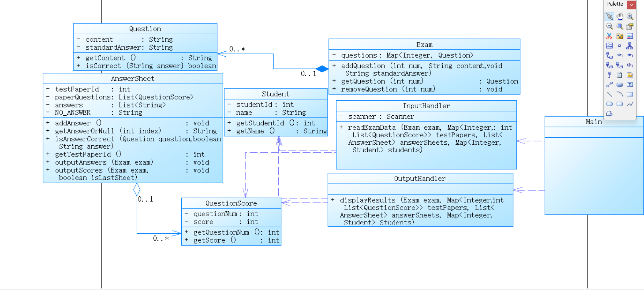
Task: Close the Palette panel
Action: [x=631, y=5]
